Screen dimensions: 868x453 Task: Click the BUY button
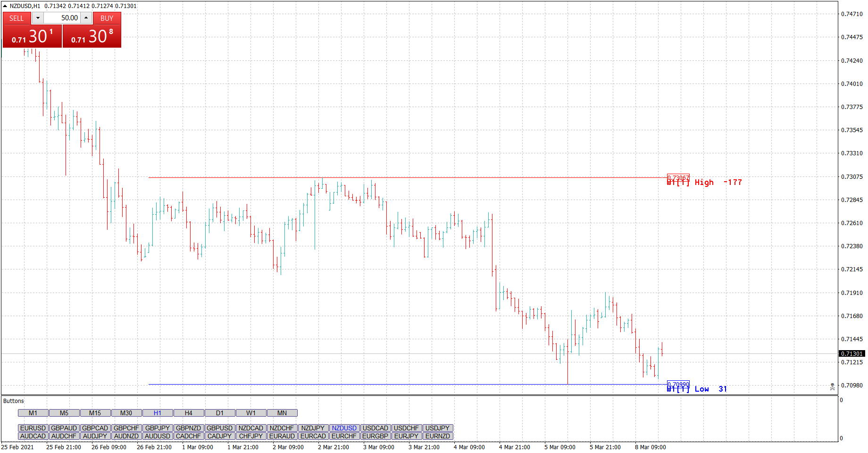point(107,18)
